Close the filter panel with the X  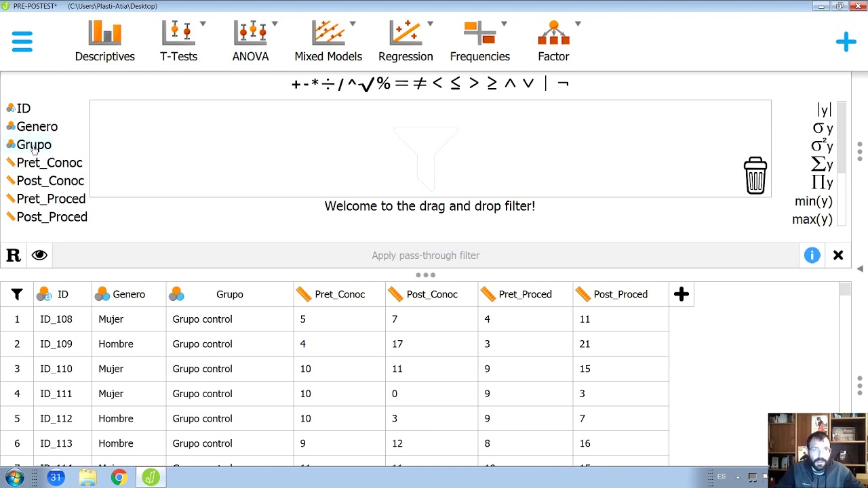click(838, 256)
